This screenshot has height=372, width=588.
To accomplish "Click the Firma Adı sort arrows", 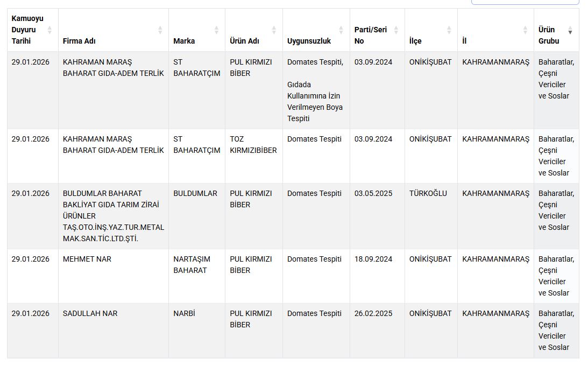I will tap(160, 30).
